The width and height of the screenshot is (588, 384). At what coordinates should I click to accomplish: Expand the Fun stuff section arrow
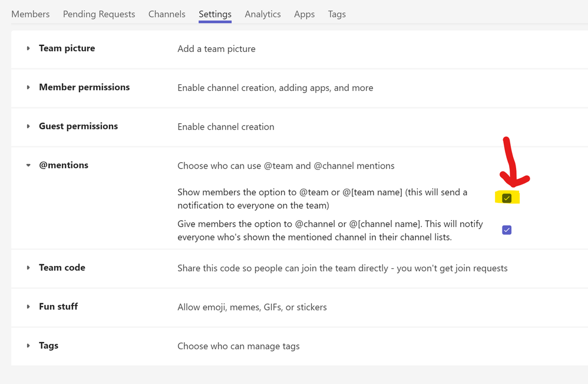28,307
